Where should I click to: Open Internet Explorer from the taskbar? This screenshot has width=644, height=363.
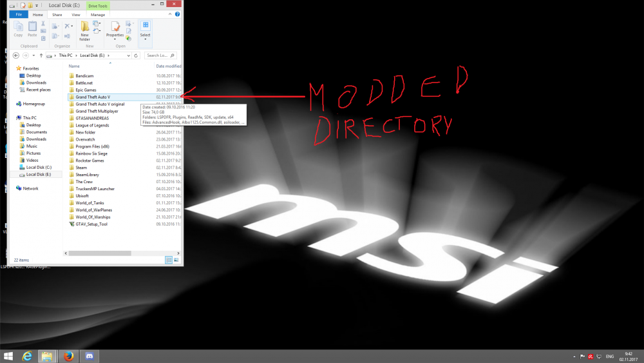[27, 356]
